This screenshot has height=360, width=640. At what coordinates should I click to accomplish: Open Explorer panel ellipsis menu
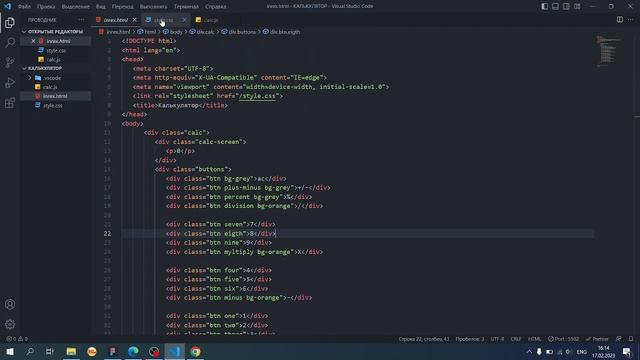[x=81, y=20]
